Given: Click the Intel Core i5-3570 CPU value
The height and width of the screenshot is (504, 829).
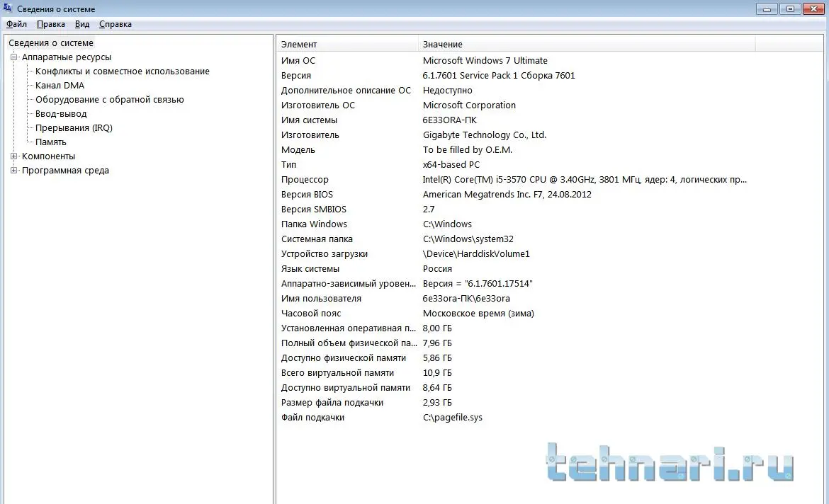Looking at the screenshot, I should click(585, 180).
